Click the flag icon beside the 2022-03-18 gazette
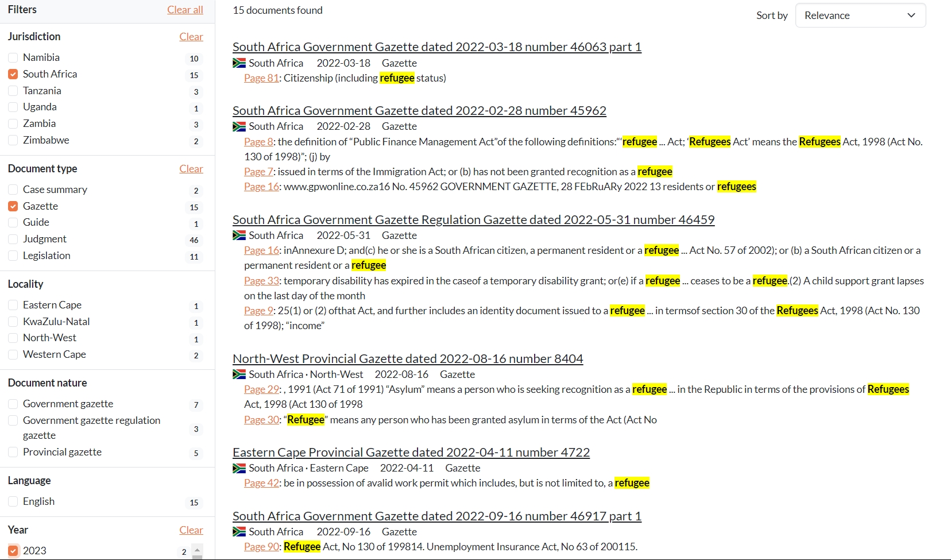Image resolution: width=951 pixels, height=560 pixels. [x=239, y=63]
